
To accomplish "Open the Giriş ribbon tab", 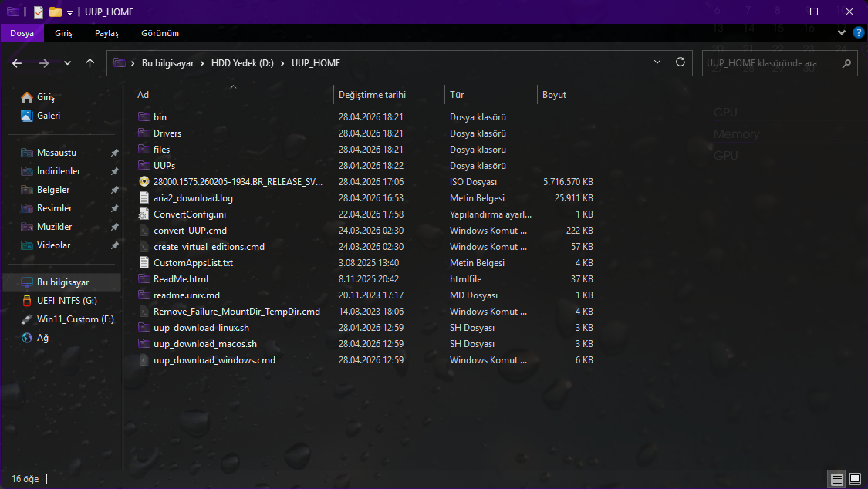I will pyautogui.click(x=64, y=33).
